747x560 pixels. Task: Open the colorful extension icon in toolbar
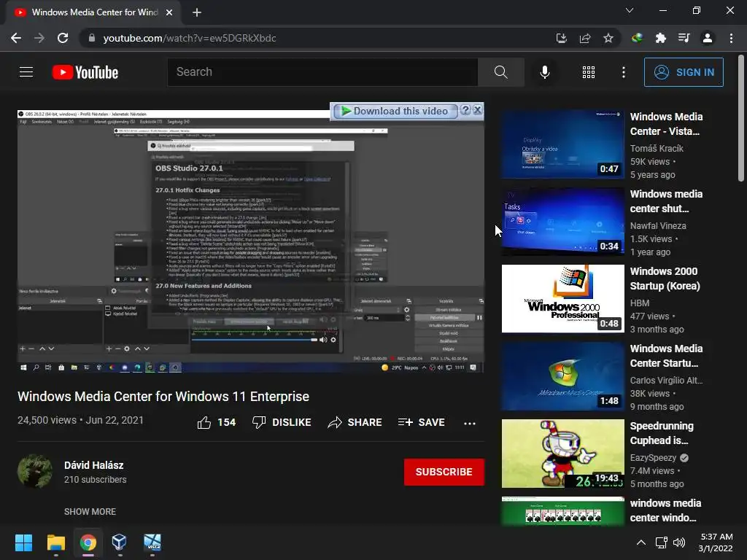pyautogui.click(x=637, y=38)
